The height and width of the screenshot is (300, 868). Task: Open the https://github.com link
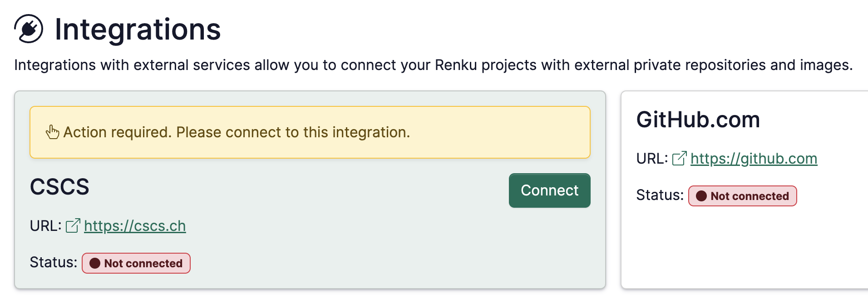click(754, 159)
